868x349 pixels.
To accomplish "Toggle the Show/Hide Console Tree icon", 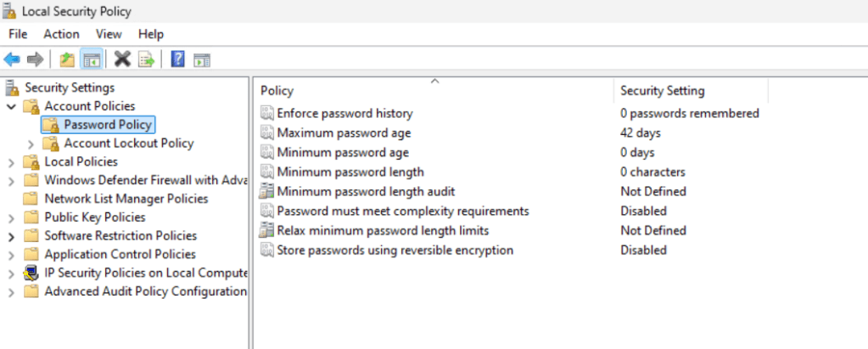I will [91, 59].
